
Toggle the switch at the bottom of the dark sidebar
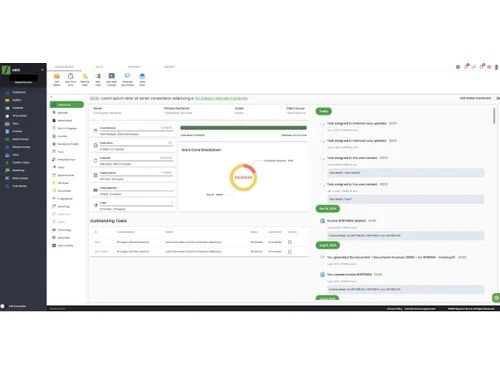click(3, 306)
